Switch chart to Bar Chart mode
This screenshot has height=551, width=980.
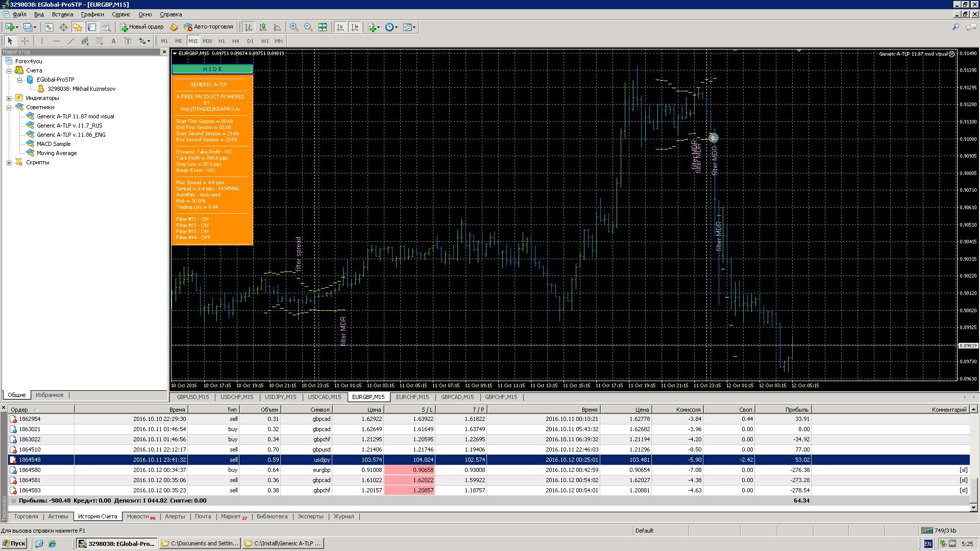[249, 27]
